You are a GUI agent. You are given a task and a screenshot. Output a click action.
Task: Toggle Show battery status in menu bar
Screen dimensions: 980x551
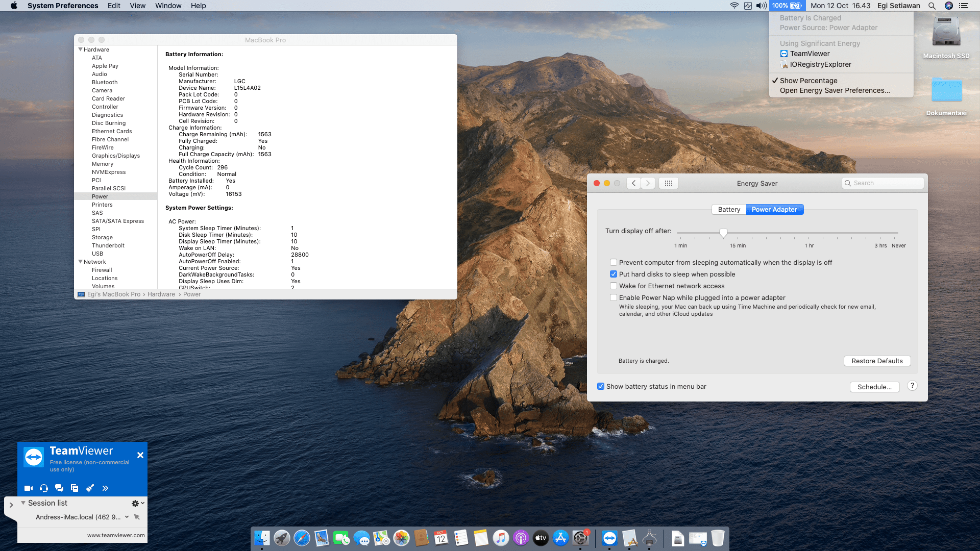click(x=601, y=386)
